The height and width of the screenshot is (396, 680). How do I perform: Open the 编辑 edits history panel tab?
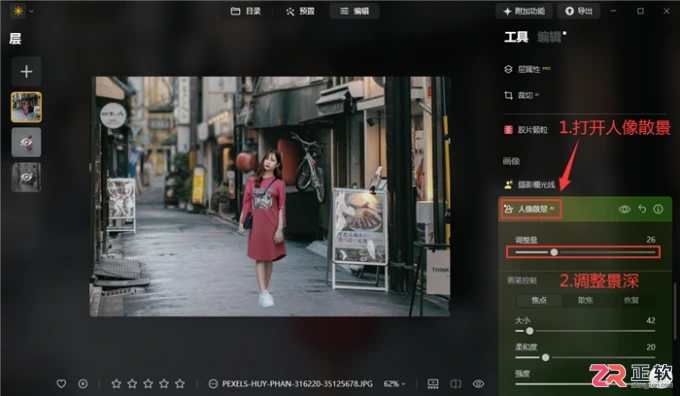point(549,37)
